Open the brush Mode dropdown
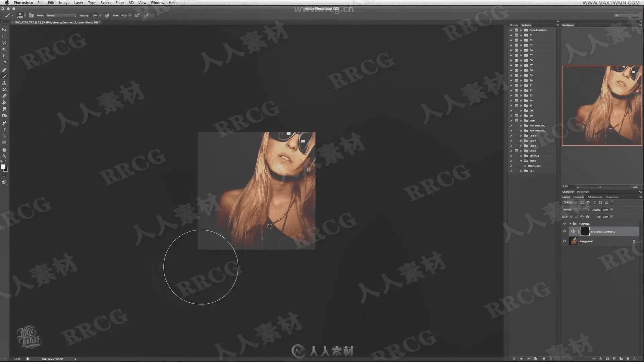The height and width of the screenshot is (362, 644). [x=61, y=15]
